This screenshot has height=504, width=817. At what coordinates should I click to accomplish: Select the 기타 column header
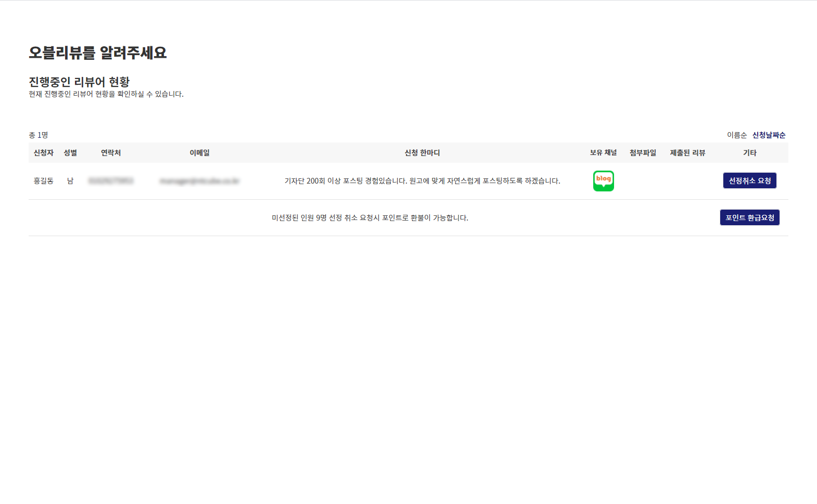pos(749,153)
